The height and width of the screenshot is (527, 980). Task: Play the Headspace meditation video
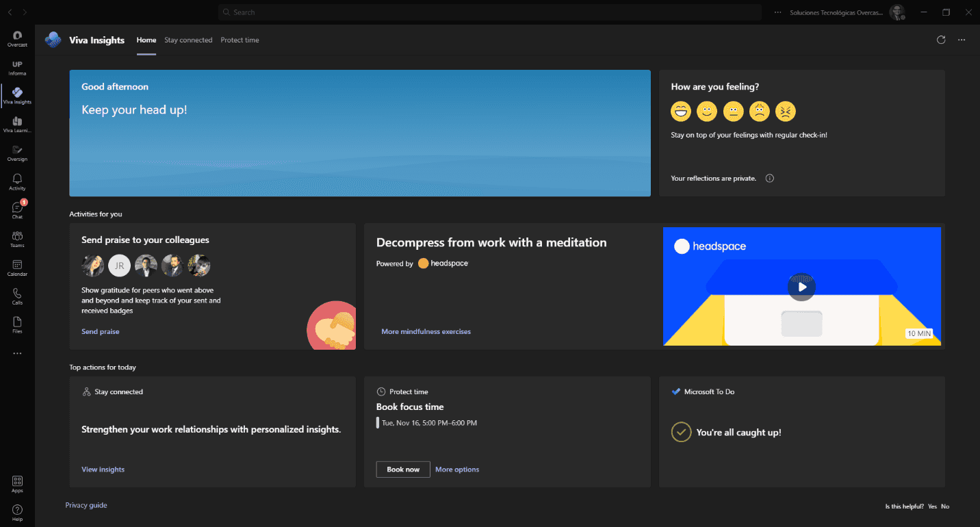click(x=802, y=287)
